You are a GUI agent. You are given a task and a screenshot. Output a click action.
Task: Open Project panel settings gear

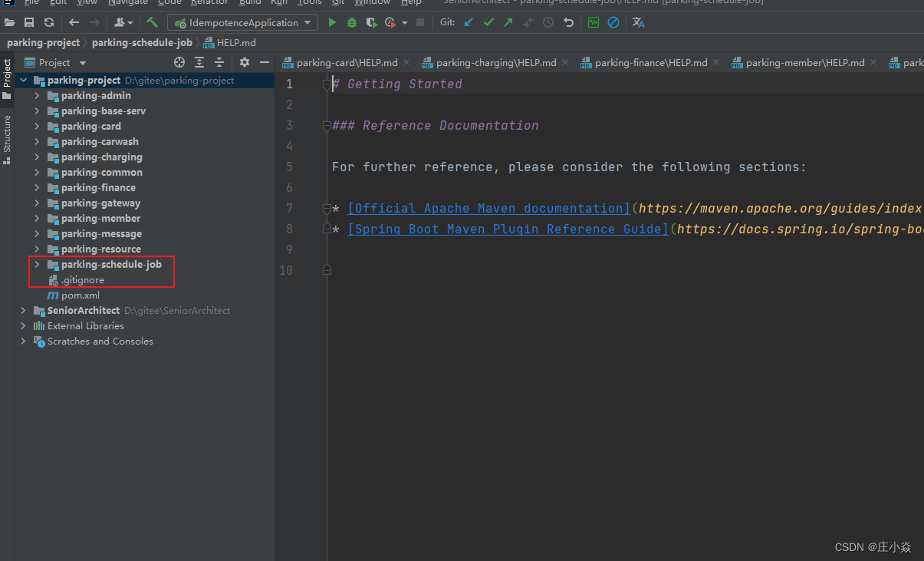tap(245, 62)
